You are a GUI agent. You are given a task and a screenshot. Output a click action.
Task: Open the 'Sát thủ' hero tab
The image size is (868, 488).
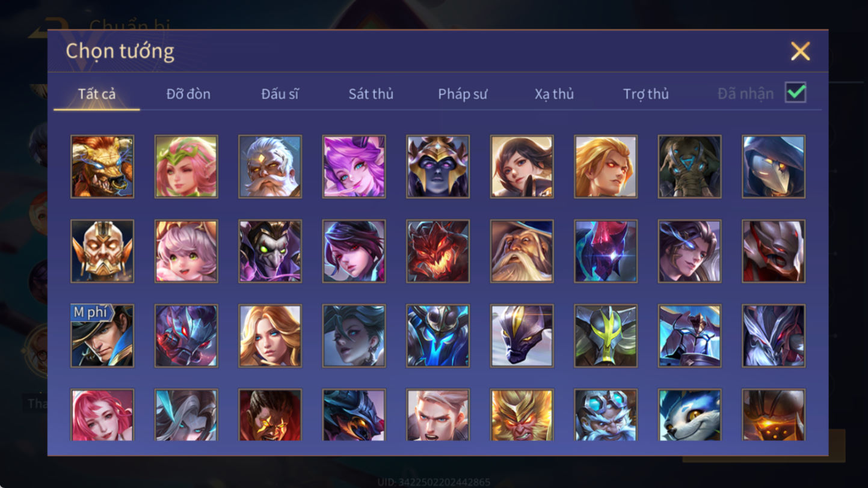371,94
